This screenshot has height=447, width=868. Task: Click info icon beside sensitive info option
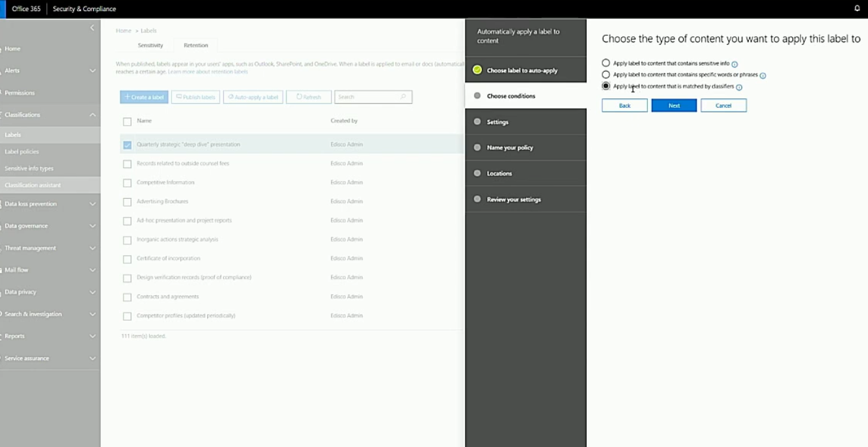735,65
